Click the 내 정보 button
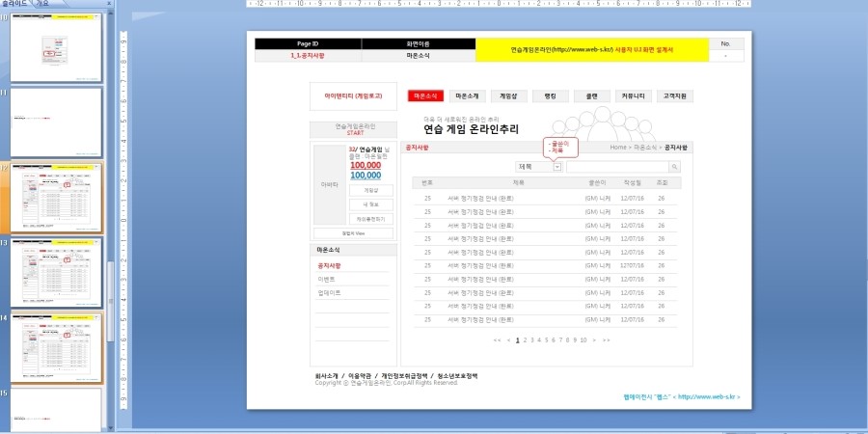This screenshot has width=868, height=434. [371, 204]
